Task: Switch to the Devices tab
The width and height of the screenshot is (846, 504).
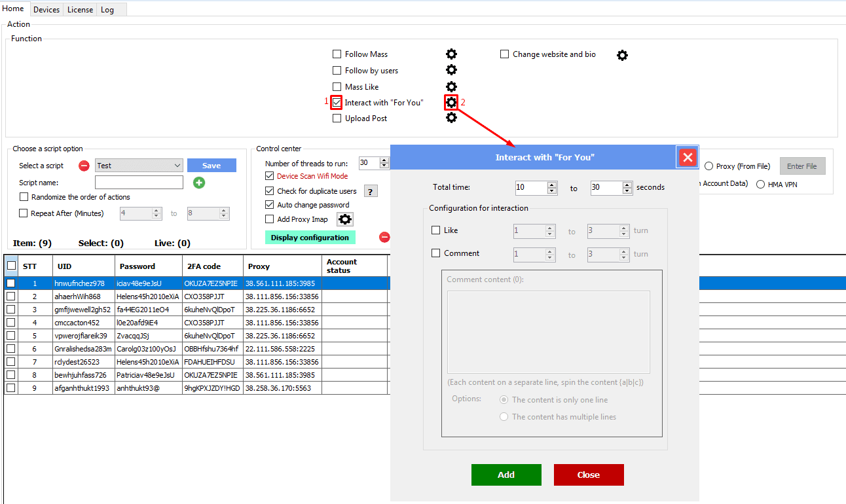Action: [46, 10]
